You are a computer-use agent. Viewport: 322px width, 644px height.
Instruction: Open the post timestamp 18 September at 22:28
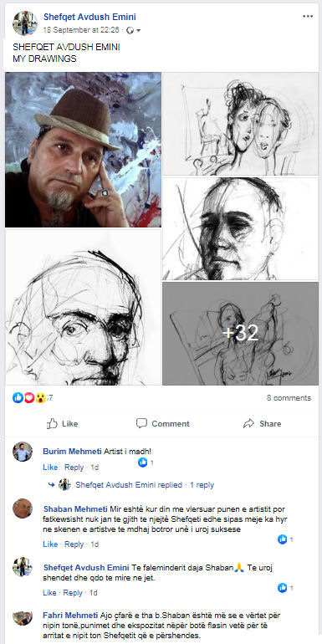[81, 30]
